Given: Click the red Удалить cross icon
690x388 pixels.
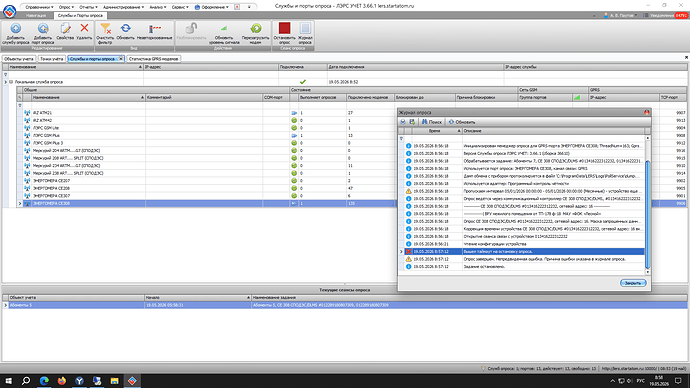Looking at the screenshot, I should (x=84, y=28).
